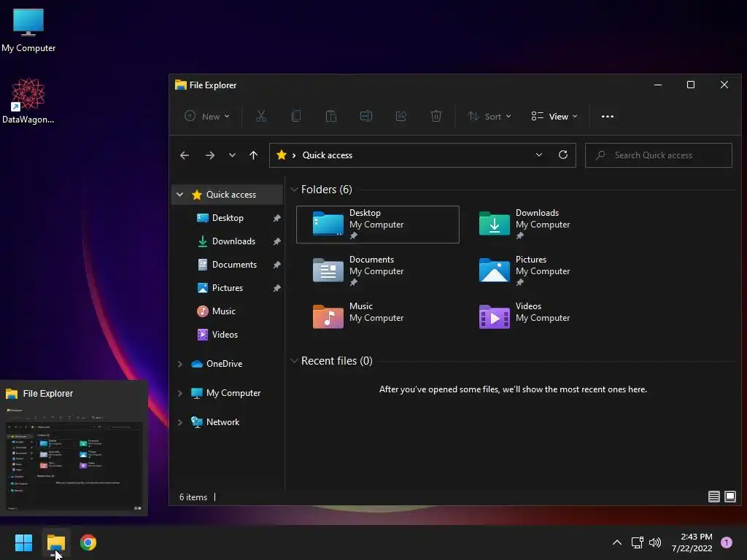Launch Chrome from the taskbar
747x560 pixels.
88,542
